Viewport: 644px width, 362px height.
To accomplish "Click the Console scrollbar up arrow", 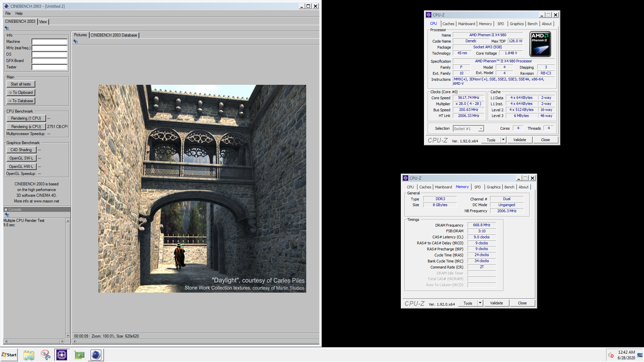I will [68, 221].
